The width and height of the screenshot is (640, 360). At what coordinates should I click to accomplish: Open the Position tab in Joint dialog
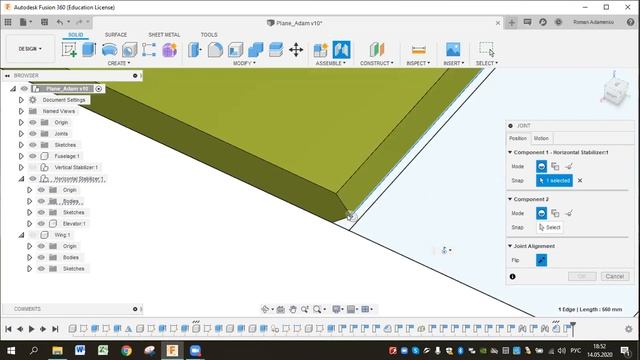click(x=518, y=138)
